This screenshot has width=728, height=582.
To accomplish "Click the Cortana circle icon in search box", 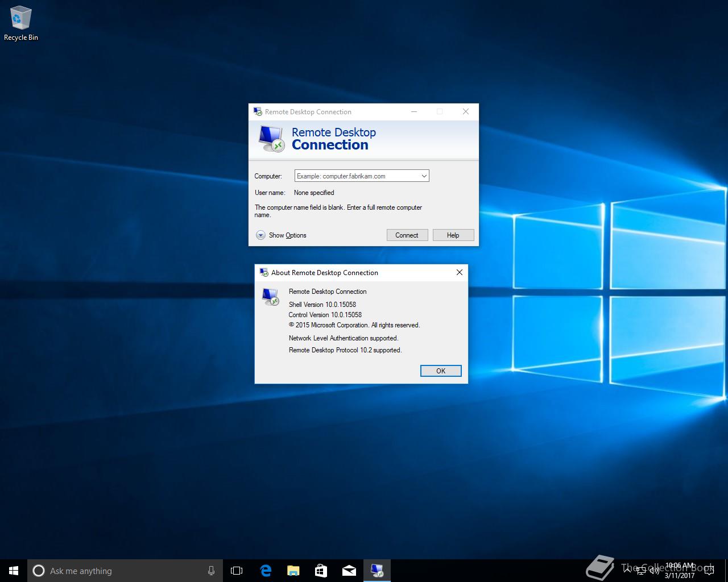I will point(39,571).
